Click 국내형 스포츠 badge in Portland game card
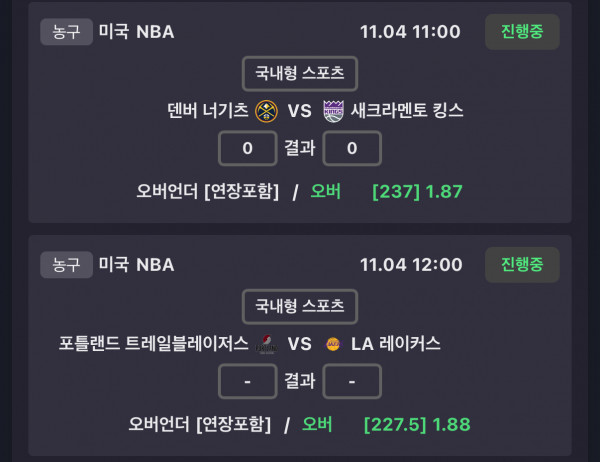600x462 pixels. [299, 306]
